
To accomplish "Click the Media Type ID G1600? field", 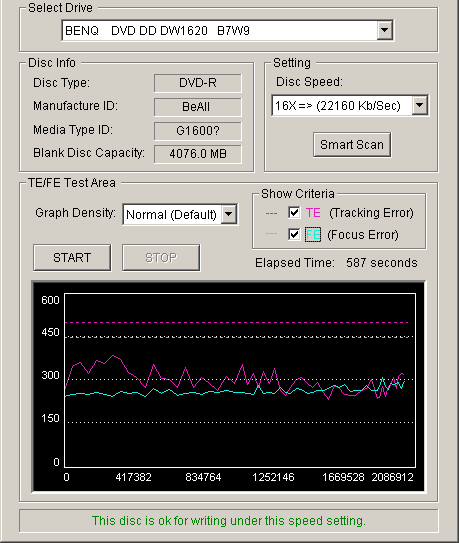I will [x=198, y=131].
